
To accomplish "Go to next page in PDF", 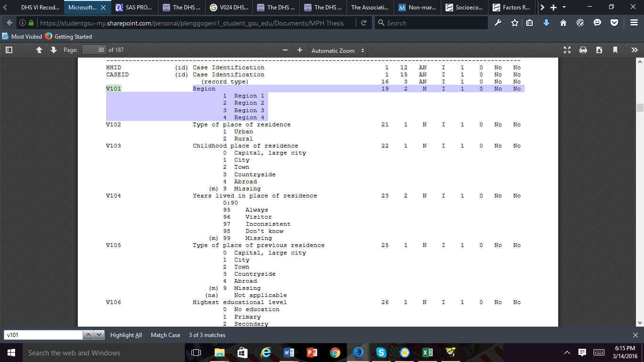I will [53, 50].
